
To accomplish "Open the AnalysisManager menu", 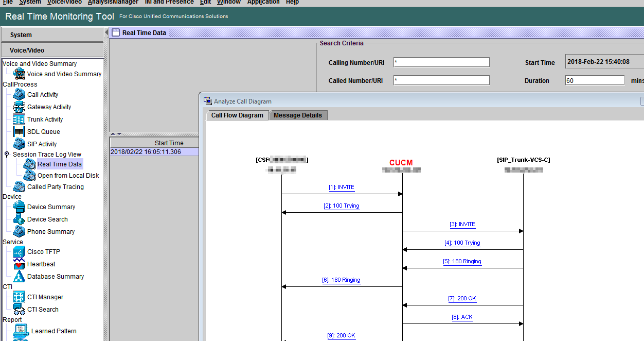I will click(x=113, y=2).
